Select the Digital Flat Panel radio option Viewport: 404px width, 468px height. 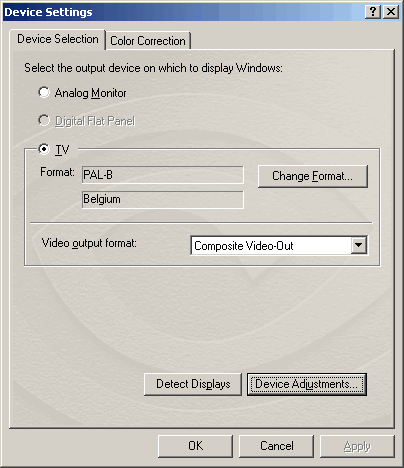coord(44,120)
